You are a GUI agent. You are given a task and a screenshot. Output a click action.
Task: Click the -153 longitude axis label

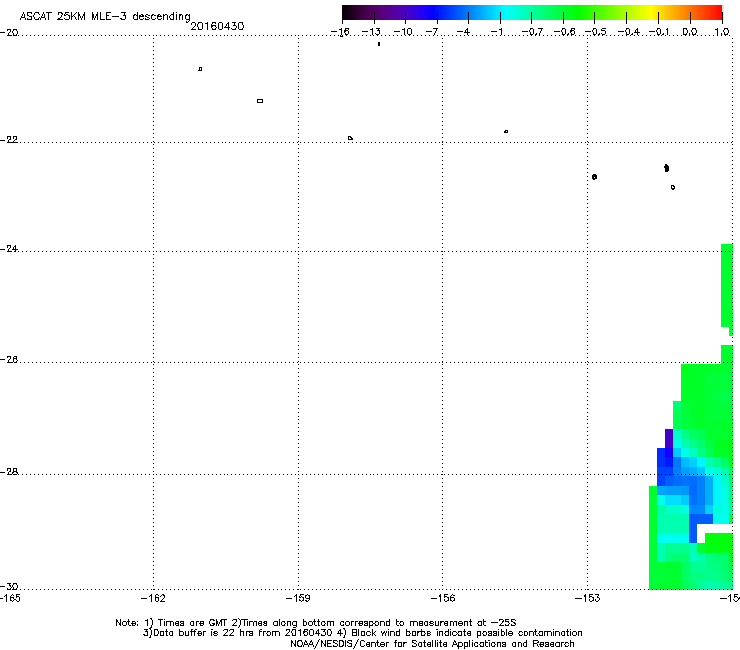588,598
